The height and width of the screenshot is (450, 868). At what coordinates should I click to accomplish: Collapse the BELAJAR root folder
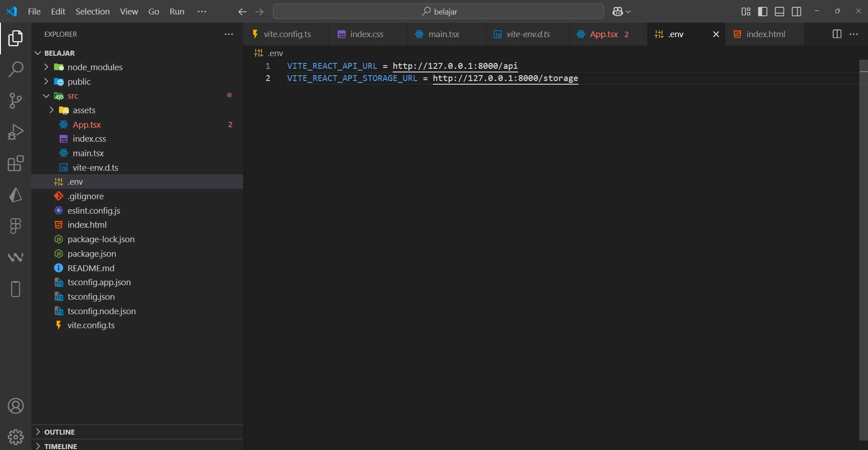(137, 53)
